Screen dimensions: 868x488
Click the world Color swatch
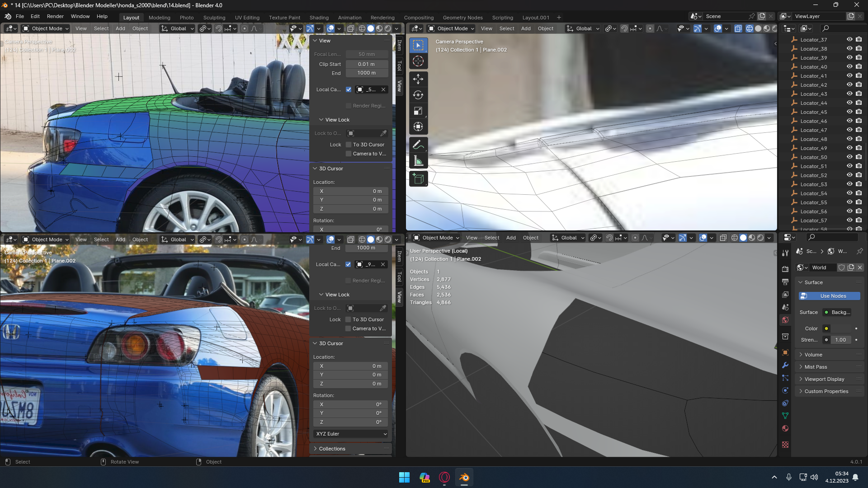[x=841, y=328]
